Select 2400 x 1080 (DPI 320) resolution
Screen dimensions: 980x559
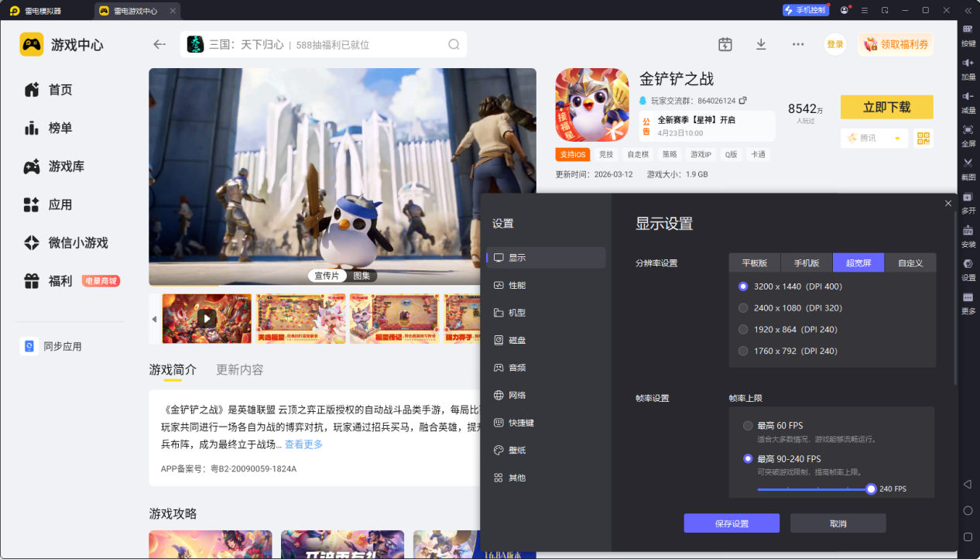point(744,308)
